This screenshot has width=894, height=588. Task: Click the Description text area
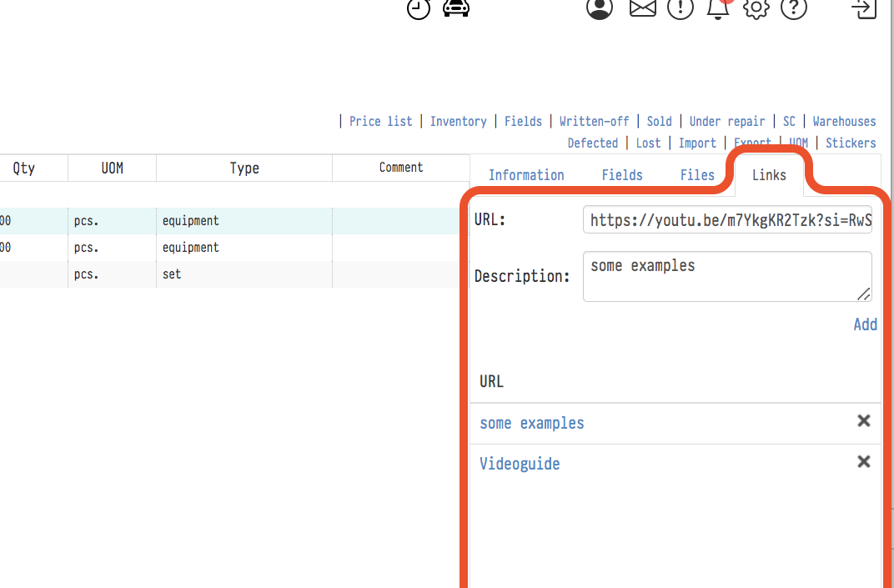pyautogui.click(x=727, y=276)
